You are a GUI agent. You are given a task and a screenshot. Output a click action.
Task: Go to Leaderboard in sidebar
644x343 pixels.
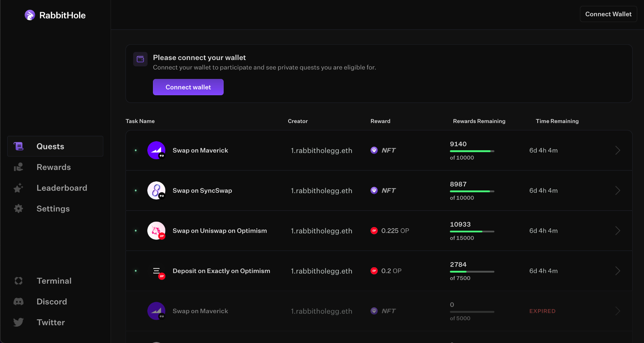[x=55, y=188]
